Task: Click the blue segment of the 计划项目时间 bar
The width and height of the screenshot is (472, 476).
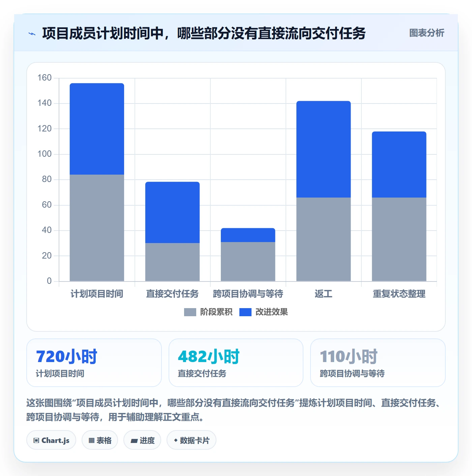Action: (x=97, y=129)
